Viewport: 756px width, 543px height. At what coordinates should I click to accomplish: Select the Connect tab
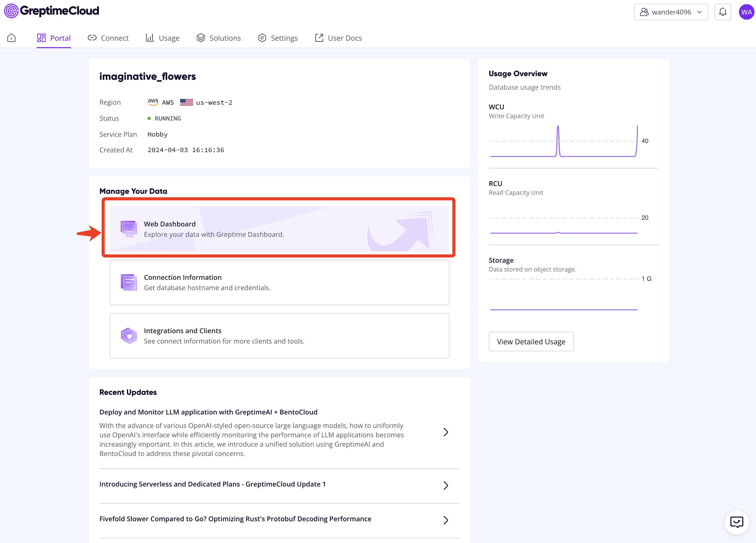[x=114, y=38]
